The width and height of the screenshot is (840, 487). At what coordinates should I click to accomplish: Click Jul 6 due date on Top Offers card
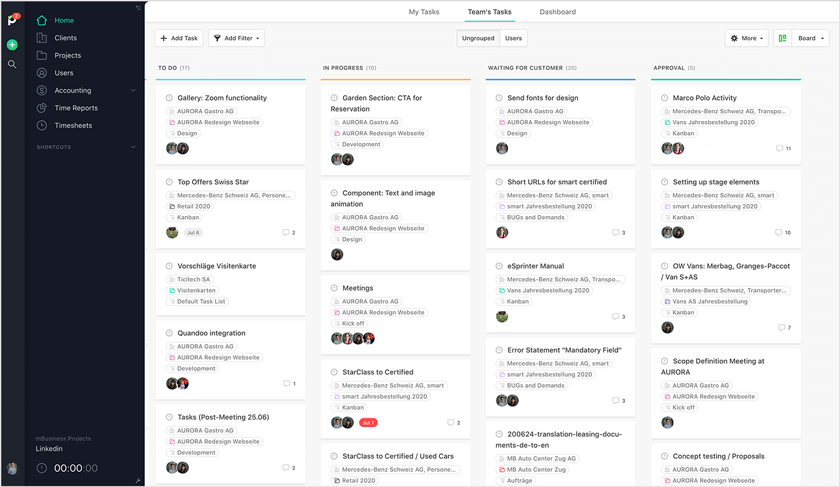pyautogui.click(x=193, y=233)
